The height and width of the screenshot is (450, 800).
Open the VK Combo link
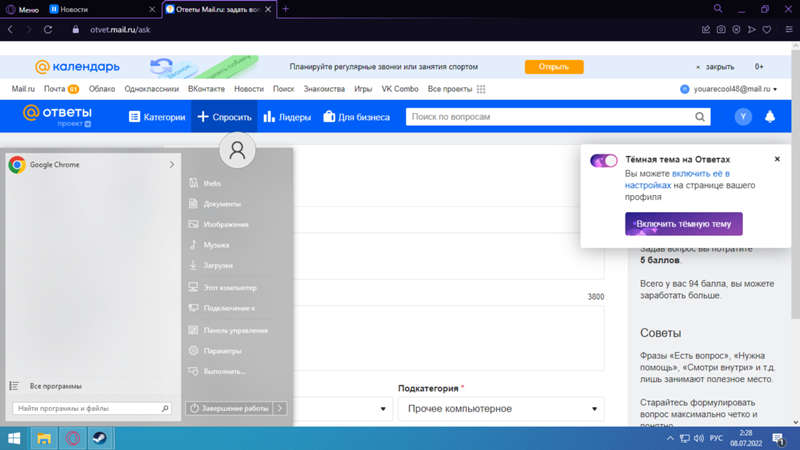399,89
